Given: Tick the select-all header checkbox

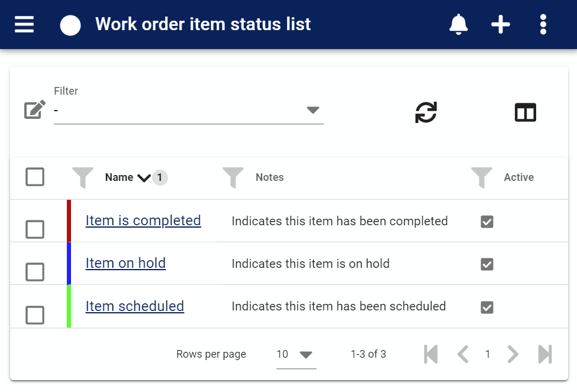Looking at the screenshot, I should click(35, 177).
